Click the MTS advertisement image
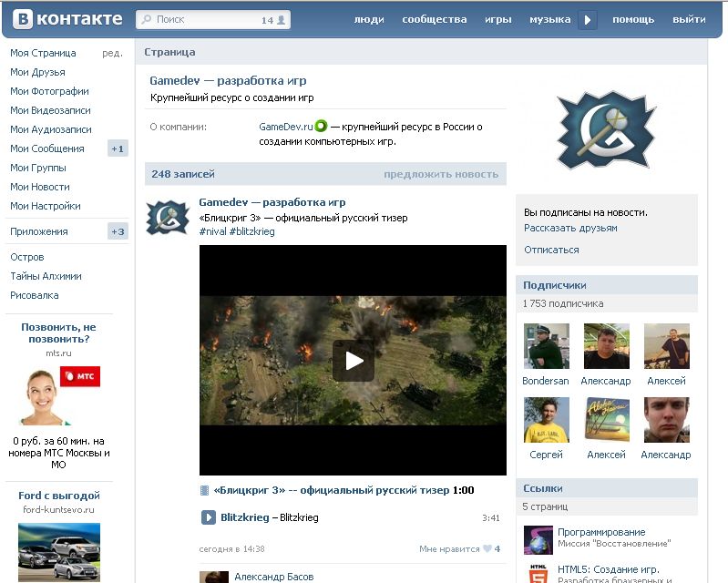728x583 pixels. click(x=59, y=396)
